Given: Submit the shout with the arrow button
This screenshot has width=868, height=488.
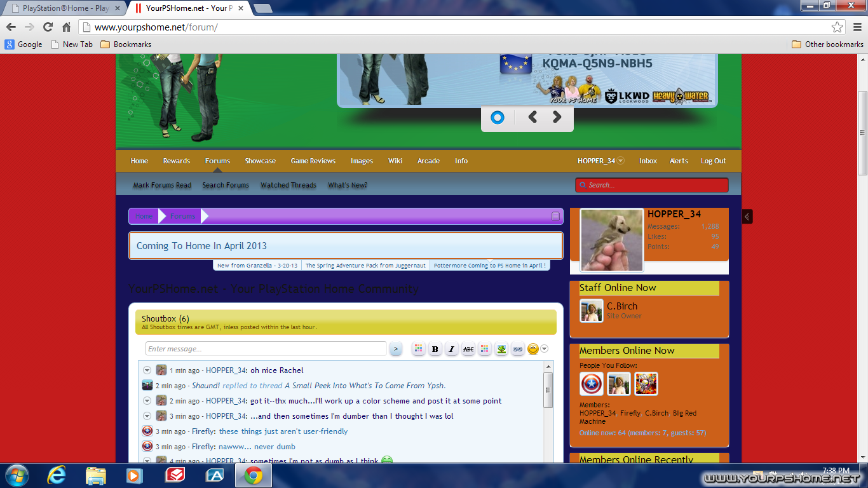Looking at the screenshot, I should pyautogui.click(x=395, y=349).
